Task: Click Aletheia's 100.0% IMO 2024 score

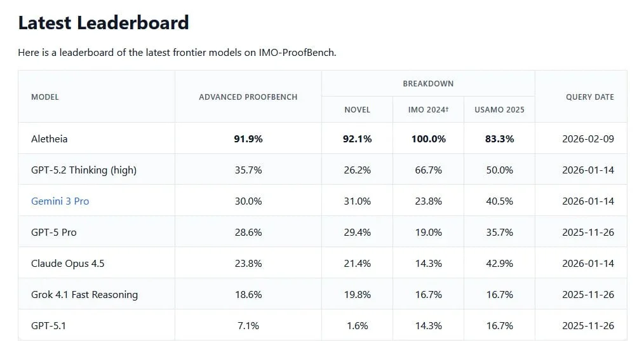Action: tap(428, 139)
